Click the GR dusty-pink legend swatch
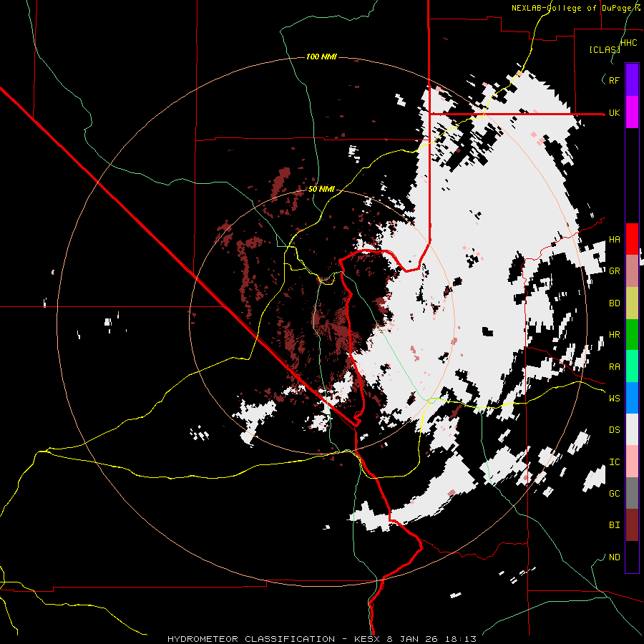Screen dimensions: 644x644 632,270
